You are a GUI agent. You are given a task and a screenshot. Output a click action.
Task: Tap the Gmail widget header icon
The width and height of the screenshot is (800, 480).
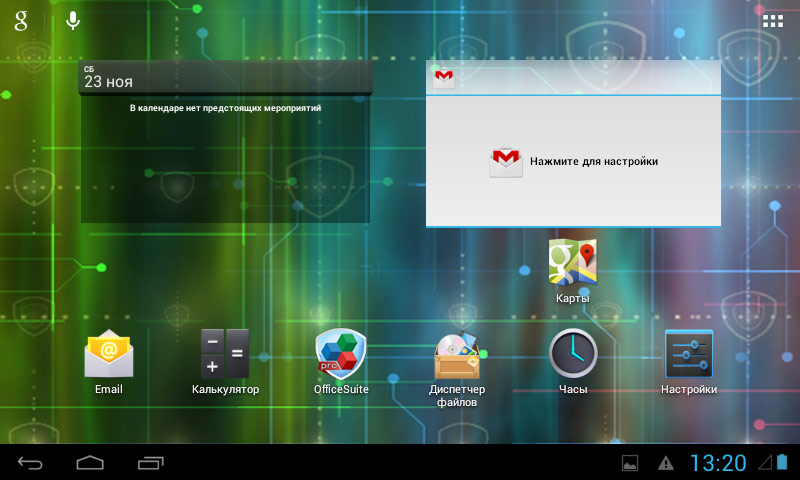(444, 78)
